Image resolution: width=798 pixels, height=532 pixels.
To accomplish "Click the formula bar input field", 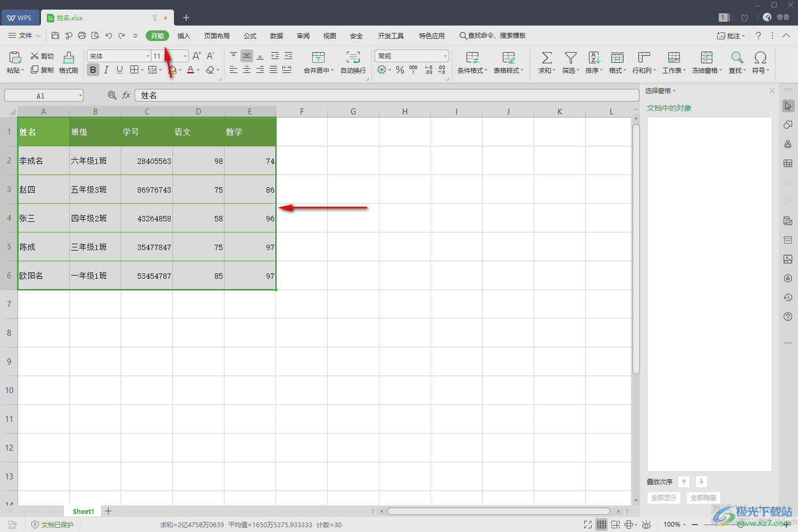I will [387, 95].
